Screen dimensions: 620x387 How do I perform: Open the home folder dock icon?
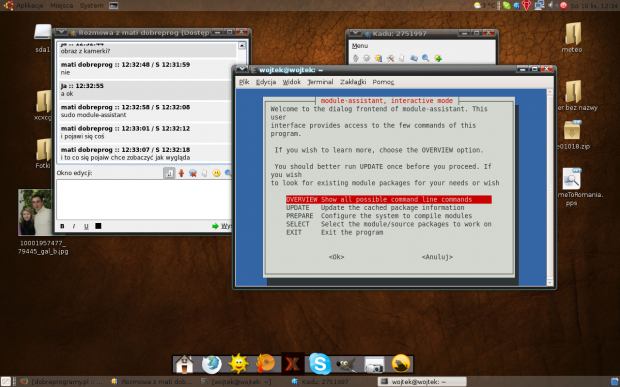pos(184,364)
